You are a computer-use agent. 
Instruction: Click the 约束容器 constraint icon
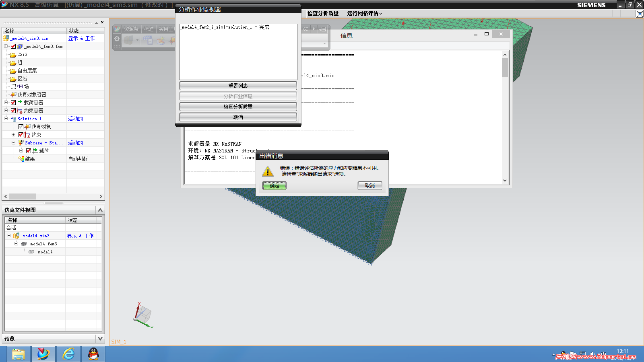pos(20,111)
